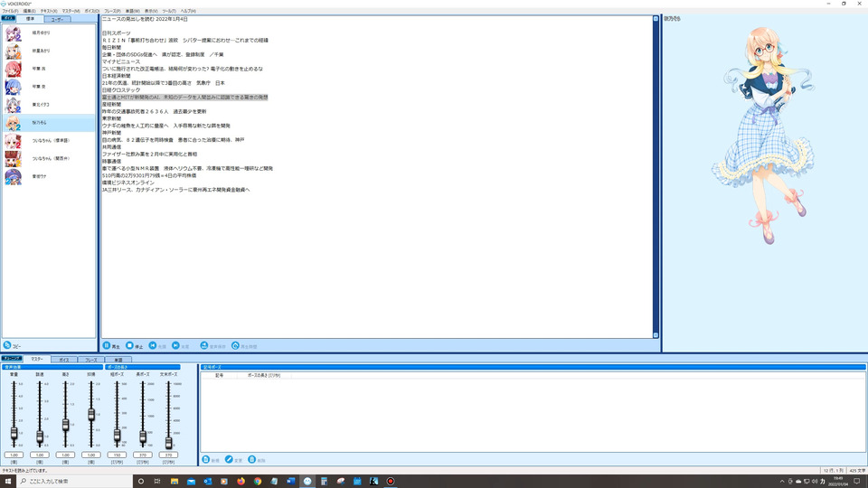Click the 記号 column header
This screenshot has height=488, width=868.
[x=220, y=375]
